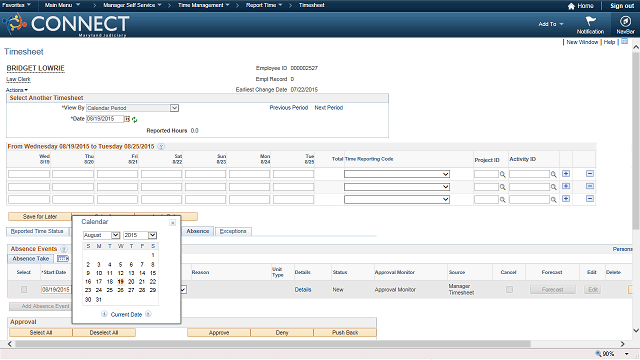Click Current Date link in calendar
640x360 pixels.
(126, 315)
